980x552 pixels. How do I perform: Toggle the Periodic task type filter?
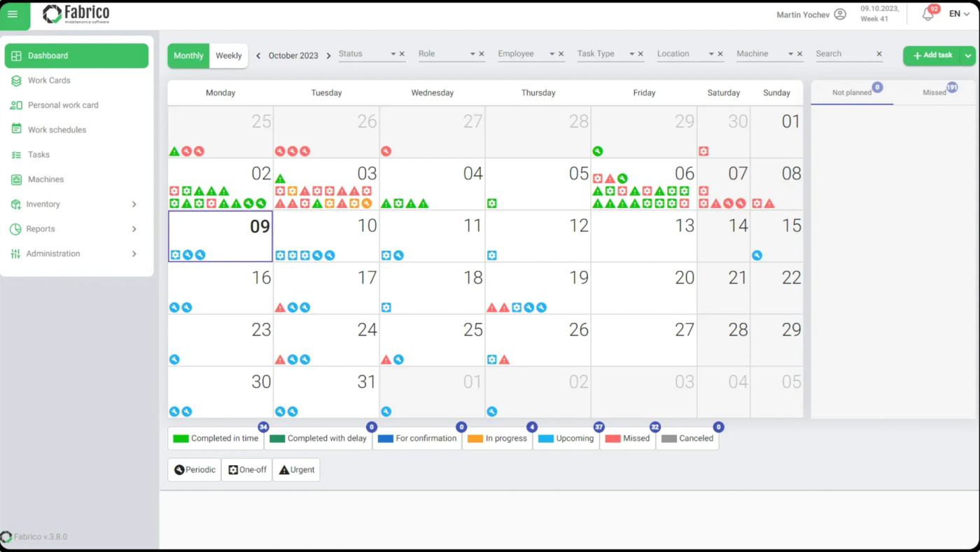coord(195,470)
